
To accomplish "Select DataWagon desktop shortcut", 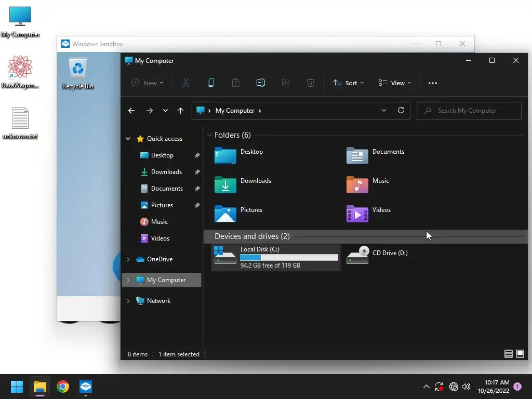I will [x=20, y=72].
